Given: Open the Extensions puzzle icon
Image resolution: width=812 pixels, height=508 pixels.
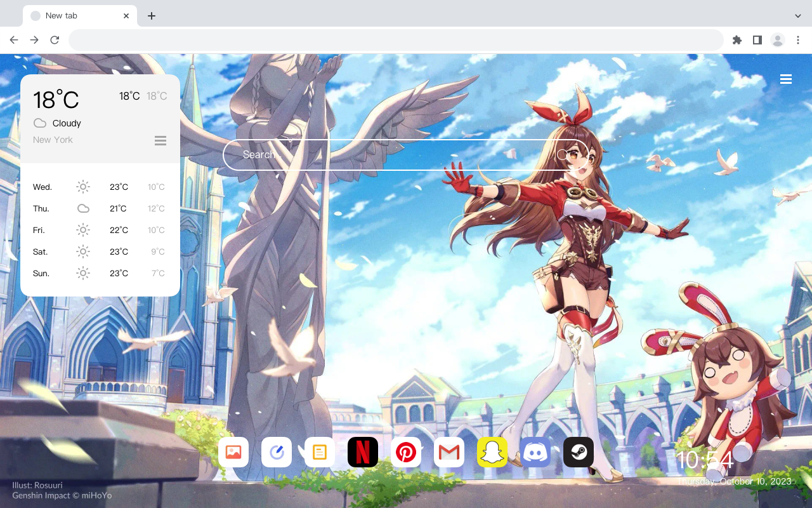Looking at the screenshot, I should click(x=737, y=40).
